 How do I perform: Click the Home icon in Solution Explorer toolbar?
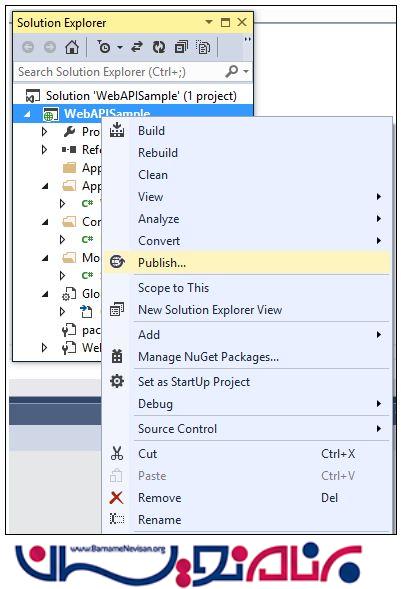point(72,47)
